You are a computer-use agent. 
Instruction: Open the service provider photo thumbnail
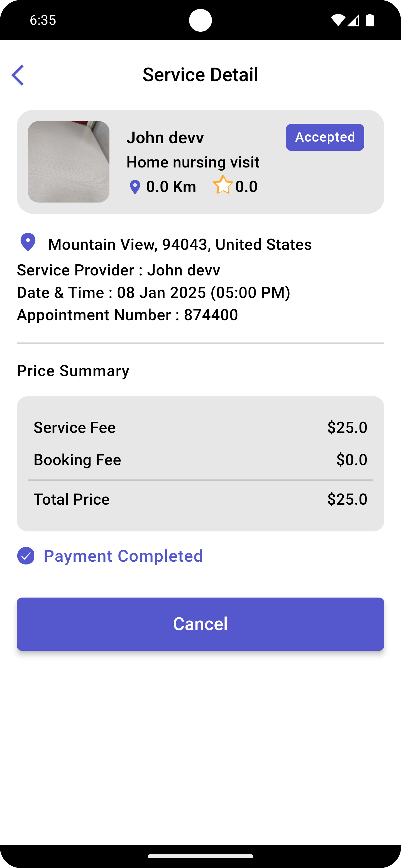(x=69, y=162)
